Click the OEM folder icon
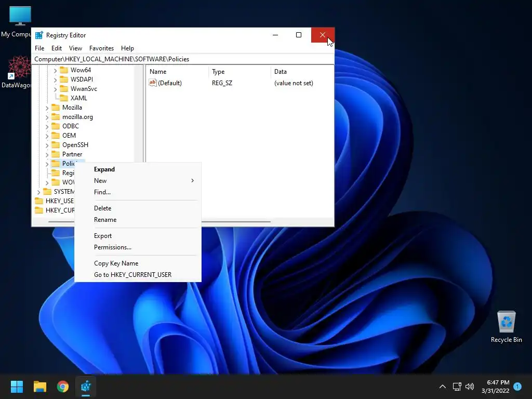 pyautogui.click(x=55, y=136)
